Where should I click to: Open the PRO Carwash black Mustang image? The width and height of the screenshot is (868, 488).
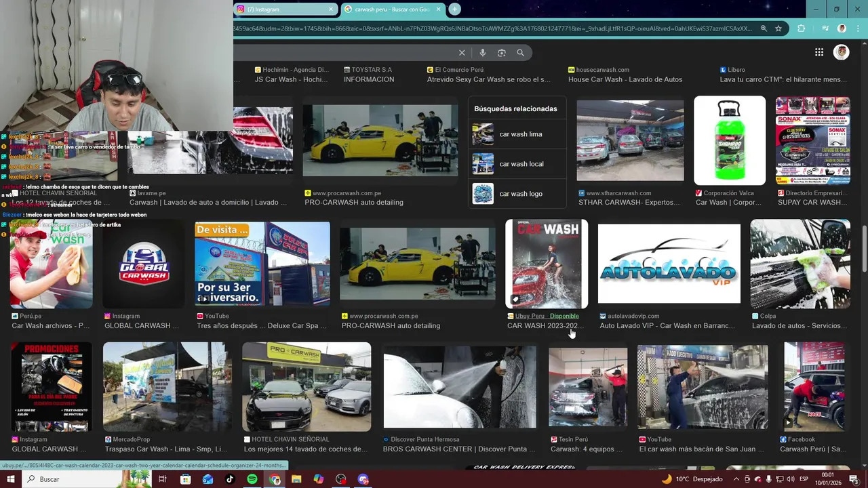(307, 387)
